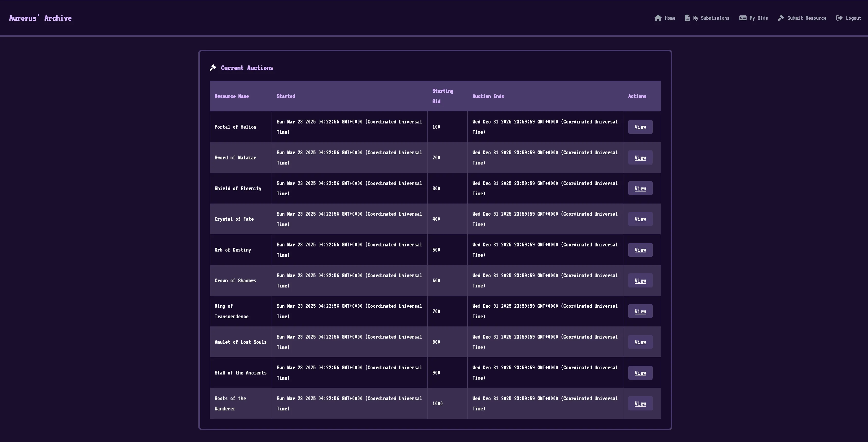The width and height of the screenshot is (868, 442).
Task: View the Crown of Shadows listing
Action: (x=640, y=281)
